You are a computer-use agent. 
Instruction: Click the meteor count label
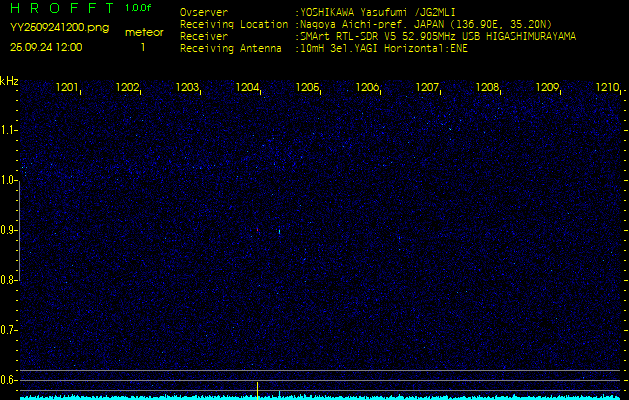(x=143, y=32)
